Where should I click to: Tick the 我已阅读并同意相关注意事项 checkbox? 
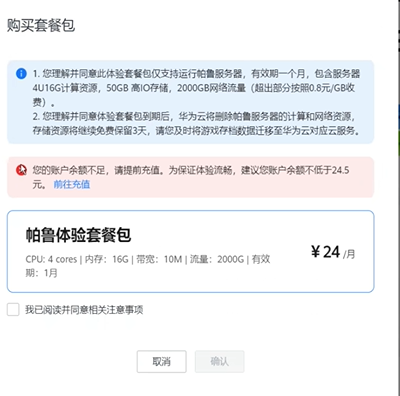[13, 310]
